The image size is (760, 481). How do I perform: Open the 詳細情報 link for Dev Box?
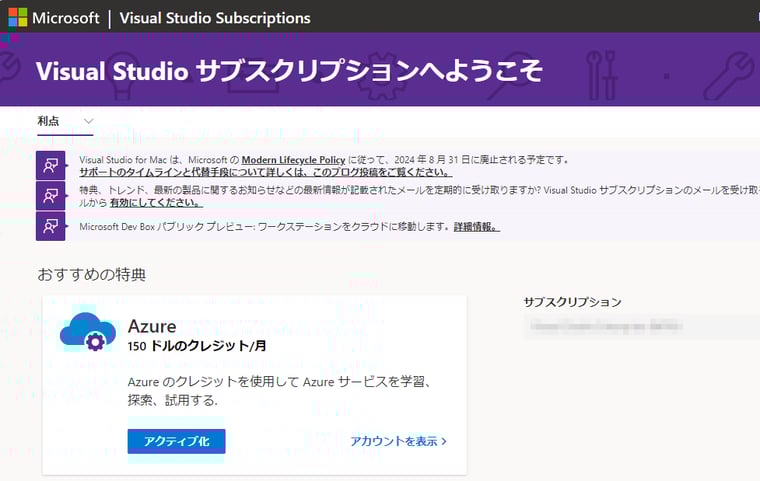[476, 226]
